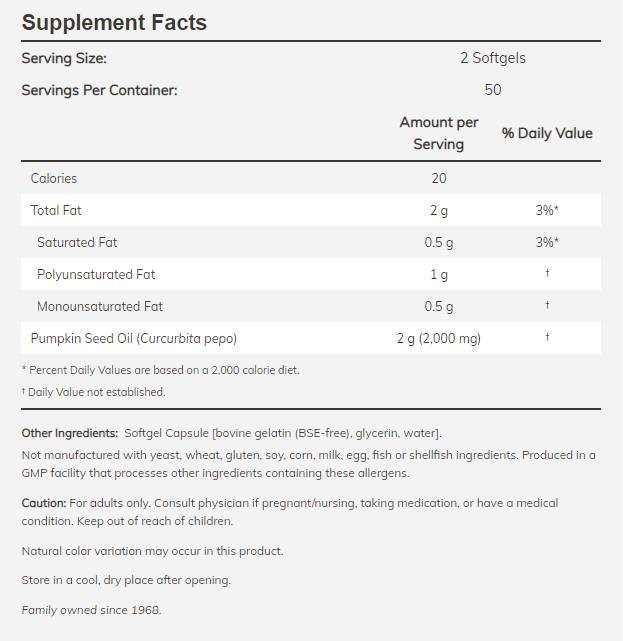Click the Store in a cool, dry place text
This screenshot has height=641, width=623.
tap(126, 580)
